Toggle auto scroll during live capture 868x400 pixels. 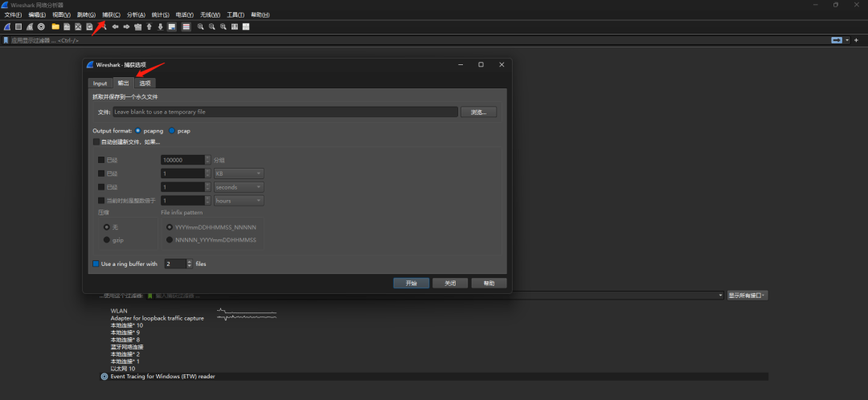[172, 27]
